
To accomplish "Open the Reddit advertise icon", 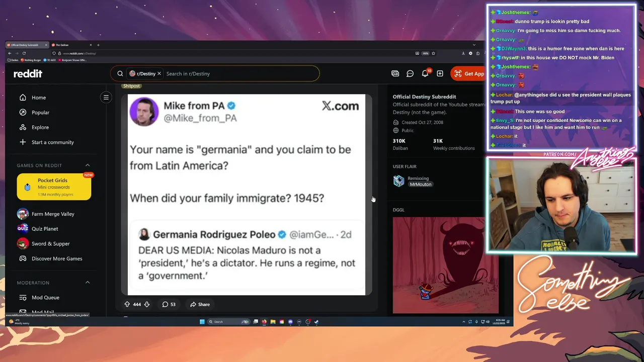I will 395,73.
